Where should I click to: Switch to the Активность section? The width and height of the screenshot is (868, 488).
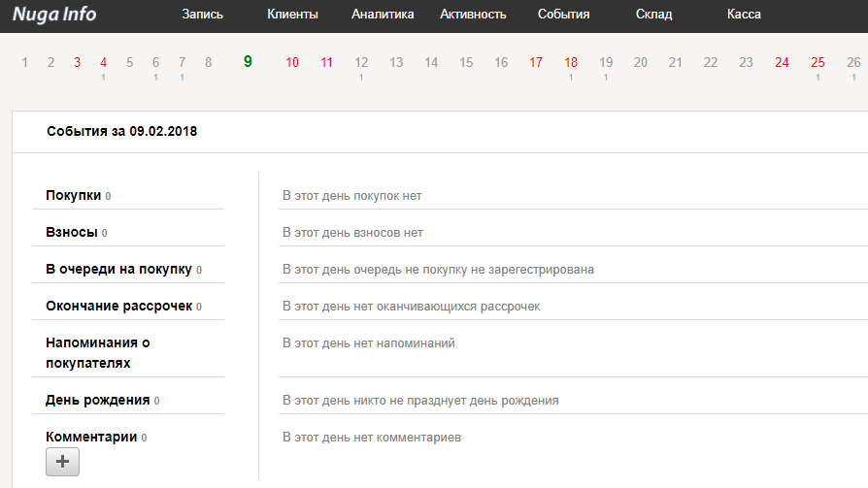point(473,15)
